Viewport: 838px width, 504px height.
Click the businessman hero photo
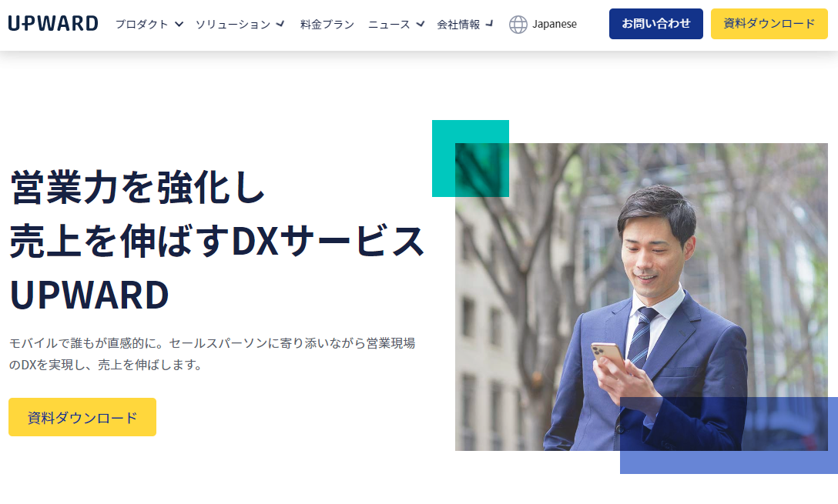coord(642,297)
